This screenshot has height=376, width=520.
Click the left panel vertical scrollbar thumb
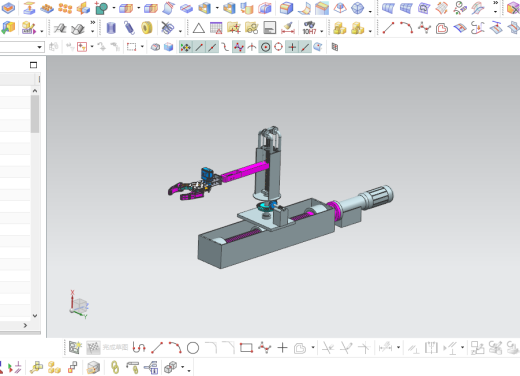point(35,114)
